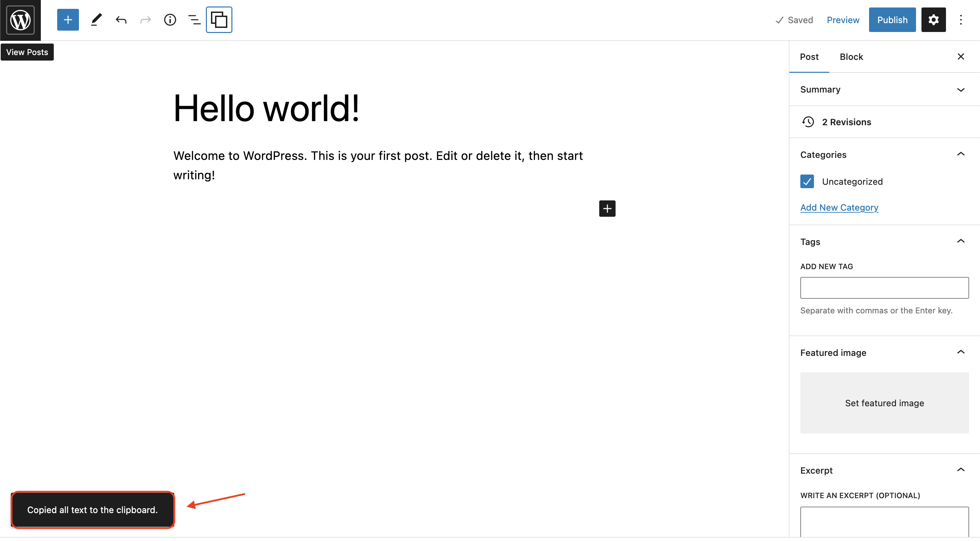Click the Publish button
This screenshot has height=541, width=980.
892,20
